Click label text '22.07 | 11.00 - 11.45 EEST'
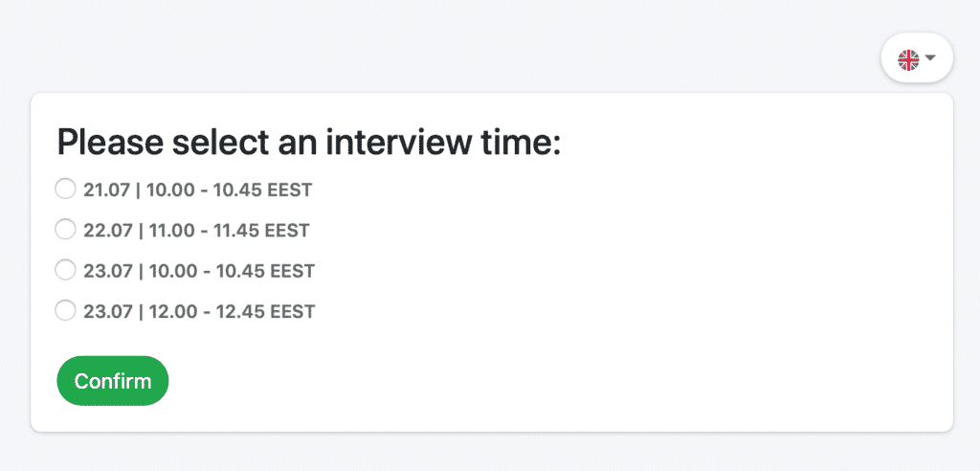Image resolution: width=980 pixels, height=471 pixels. (x=196, y=230)
